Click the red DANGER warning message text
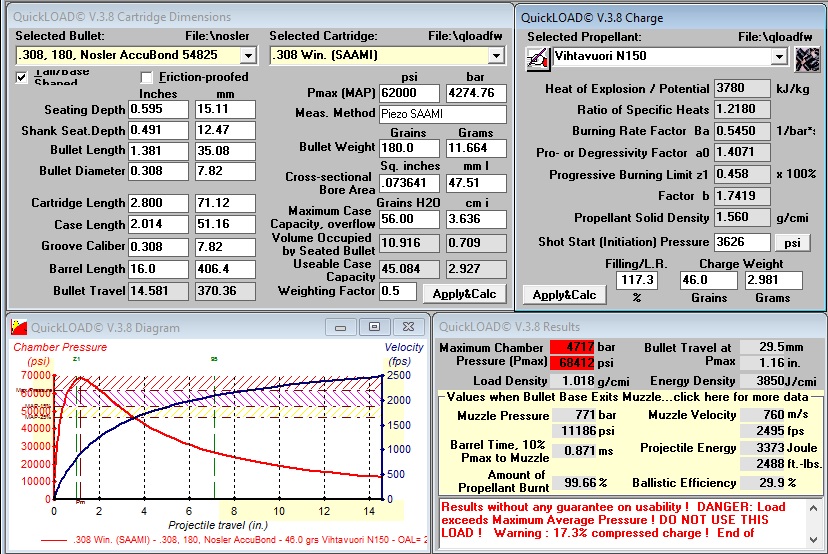Viewport: 828px width, 554px height. pos(613,520)
